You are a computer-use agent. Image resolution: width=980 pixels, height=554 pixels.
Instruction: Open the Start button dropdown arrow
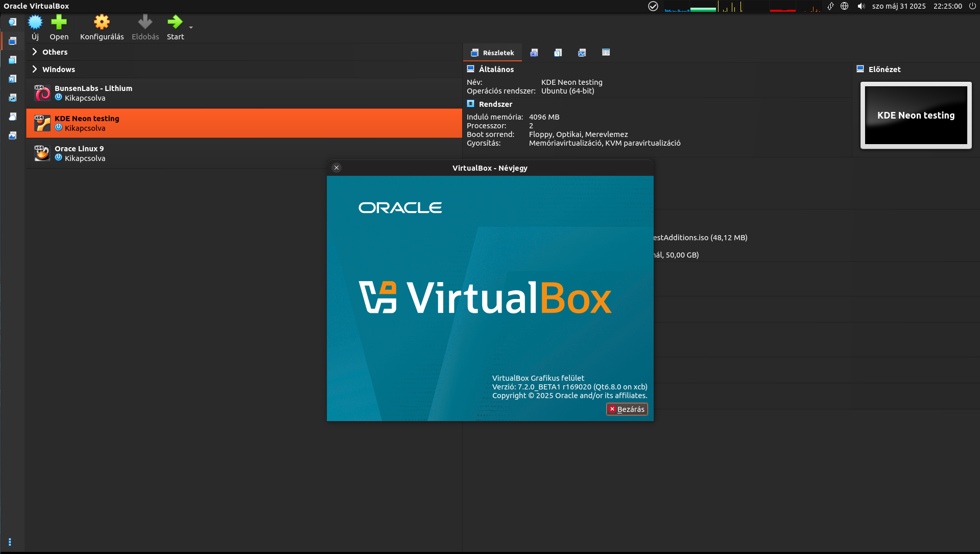191,28
